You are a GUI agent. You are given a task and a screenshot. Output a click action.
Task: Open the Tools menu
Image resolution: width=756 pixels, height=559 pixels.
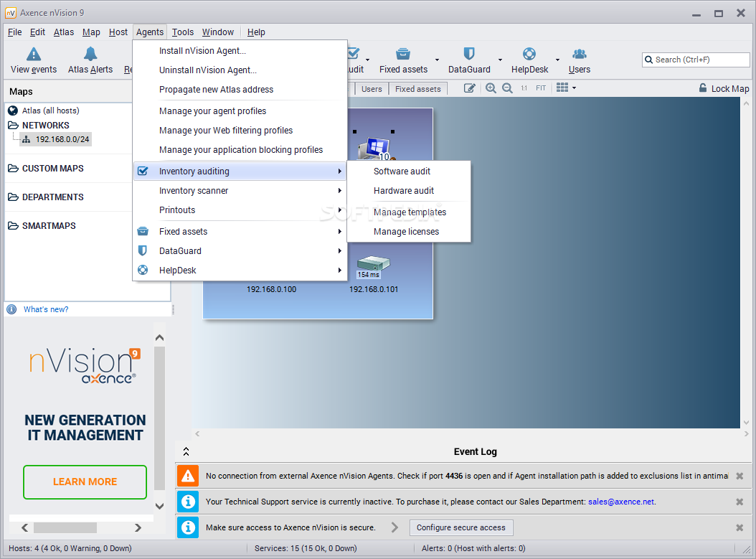point(183,32)
